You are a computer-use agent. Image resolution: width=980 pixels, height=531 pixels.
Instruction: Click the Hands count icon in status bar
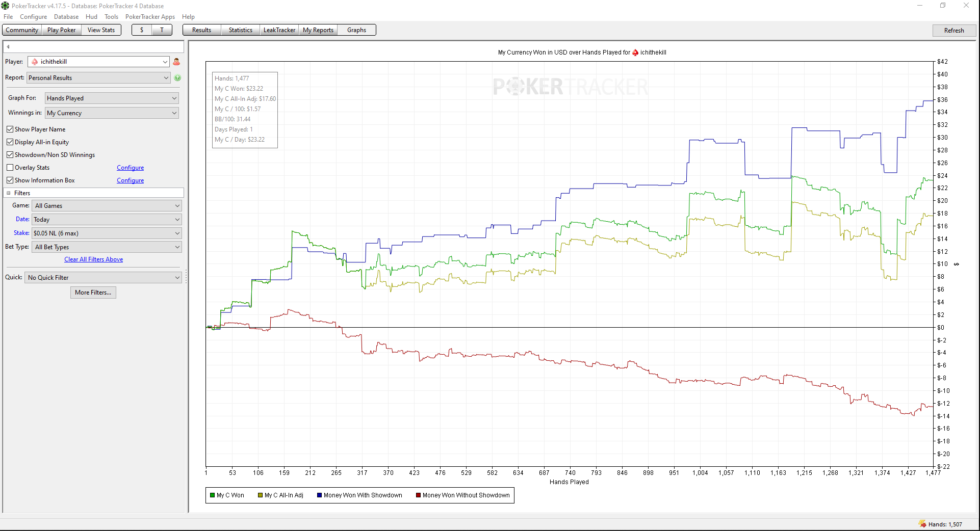[x=922, y=524]
